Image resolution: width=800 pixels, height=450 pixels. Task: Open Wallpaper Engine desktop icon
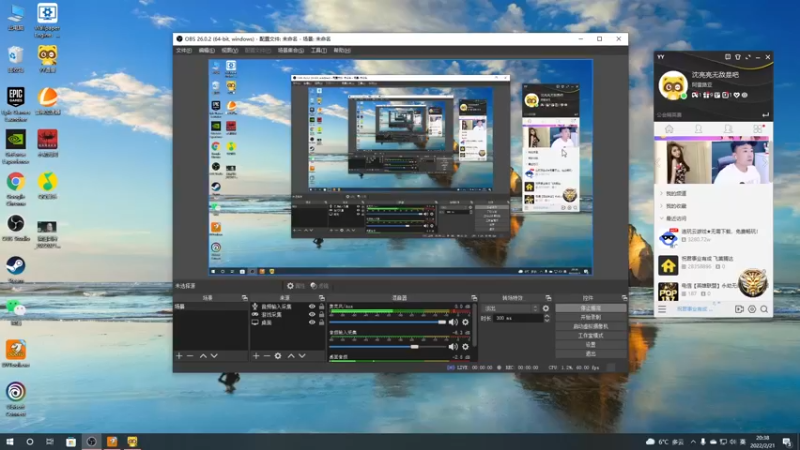click(47, 20)
